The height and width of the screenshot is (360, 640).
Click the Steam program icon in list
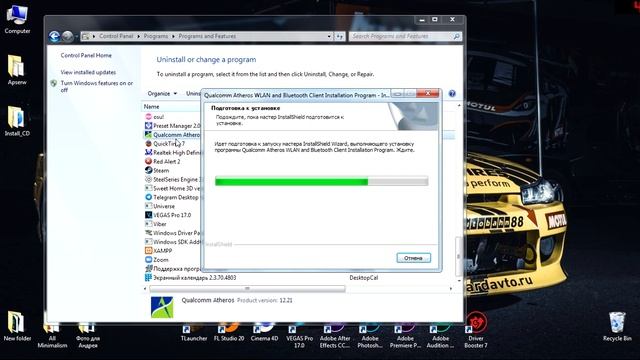coord(149,170)
